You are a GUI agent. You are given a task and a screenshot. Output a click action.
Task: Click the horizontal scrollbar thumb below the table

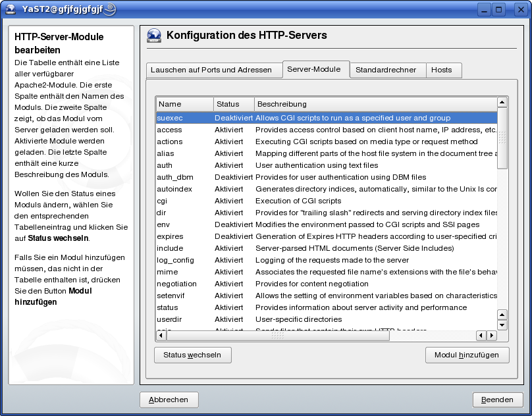point(277,336)
